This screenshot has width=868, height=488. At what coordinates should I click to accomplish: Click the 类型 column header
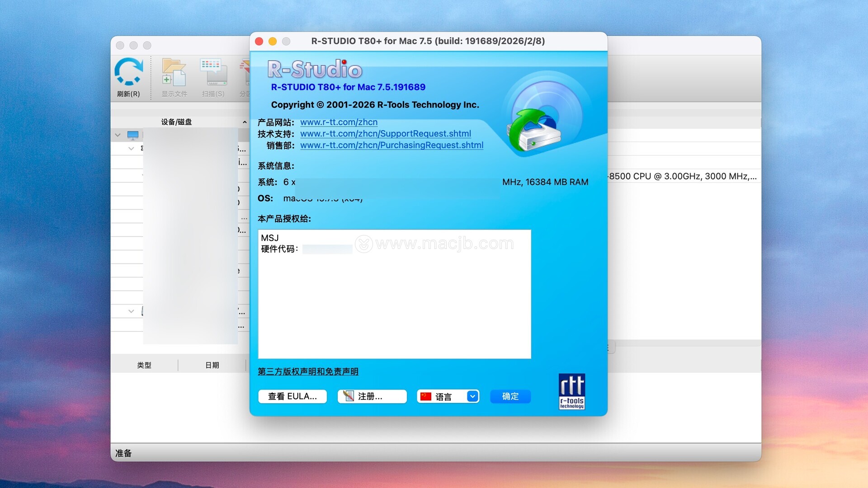(x=144, y=365)
